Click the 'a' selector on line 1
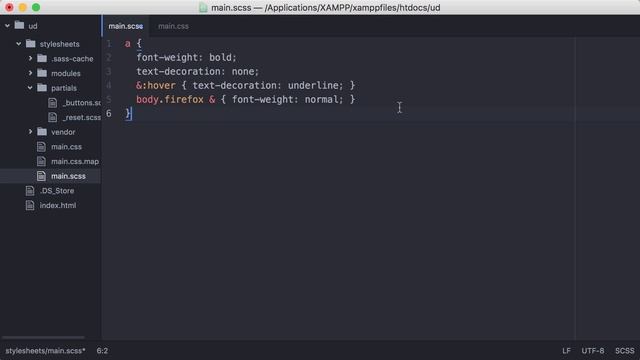 [x=128, y=44]
